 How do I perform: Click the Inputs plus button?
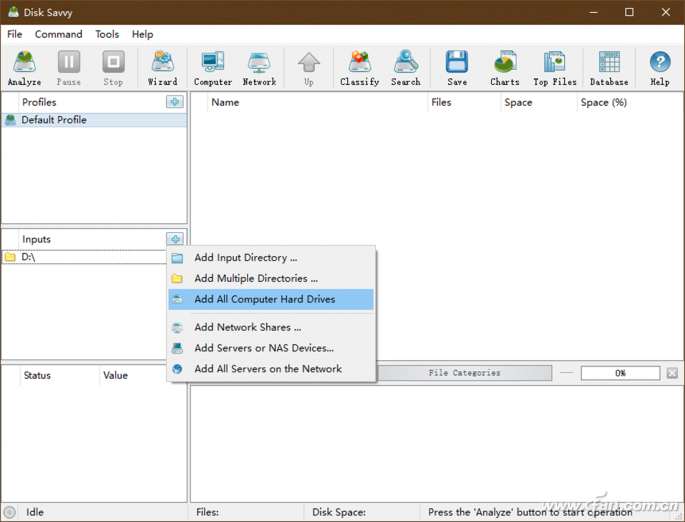point(175,239)
